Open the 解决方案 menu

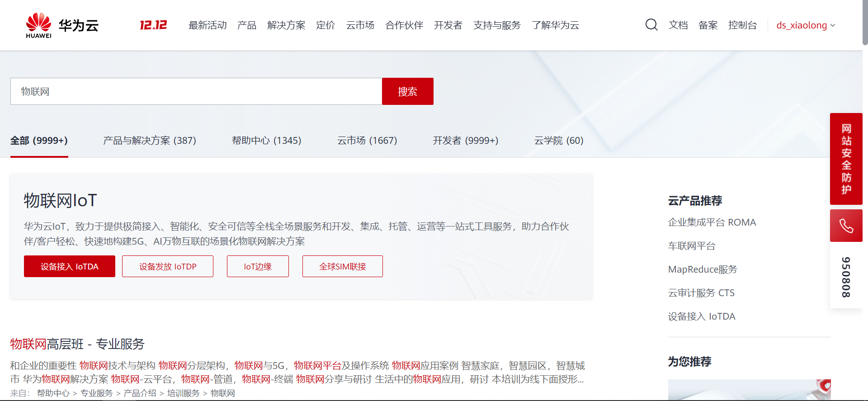[286, 25]
